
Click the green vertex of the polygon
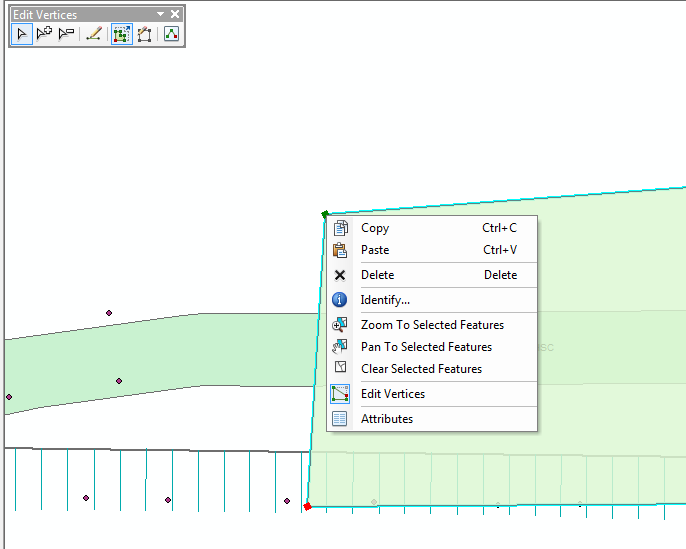pyautogui.click(x=325, y=214)
